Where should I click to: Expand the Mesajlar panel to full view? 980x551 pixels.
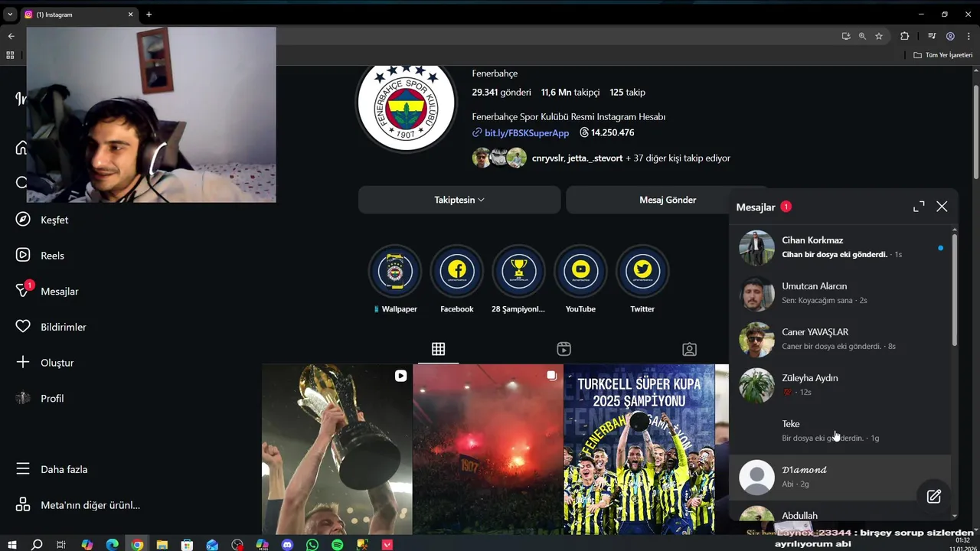[919, 207]
